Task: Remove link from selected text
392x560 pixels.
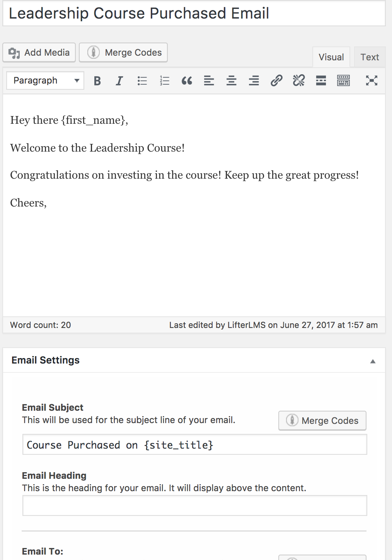Action: click(299, 81)
